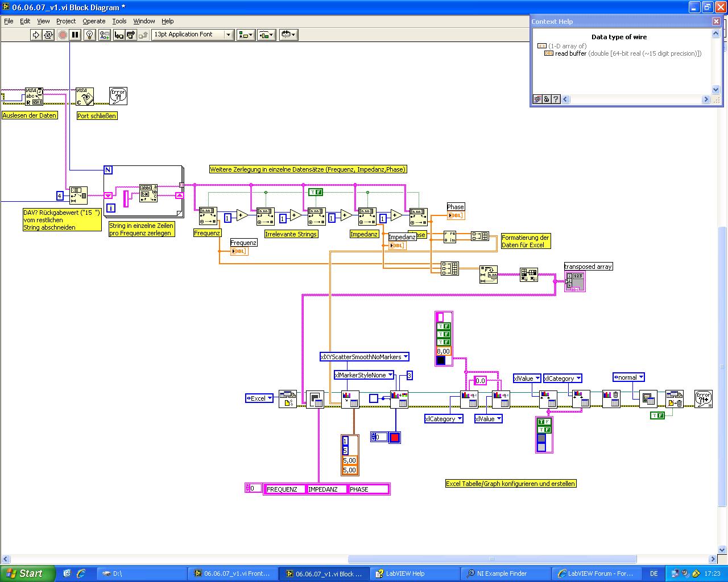Open the xlCategory ring above the axis node
The image size is (728, 582).
point(562,379)
